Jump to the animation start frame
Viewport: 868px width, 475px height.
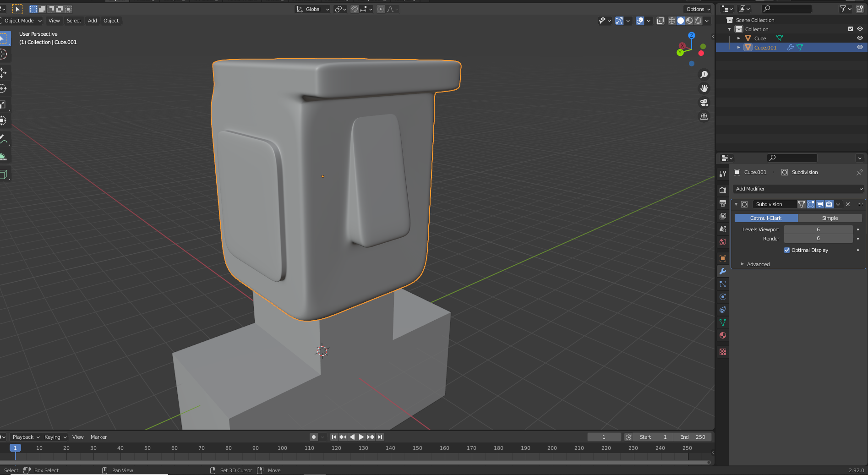(334, 437)
